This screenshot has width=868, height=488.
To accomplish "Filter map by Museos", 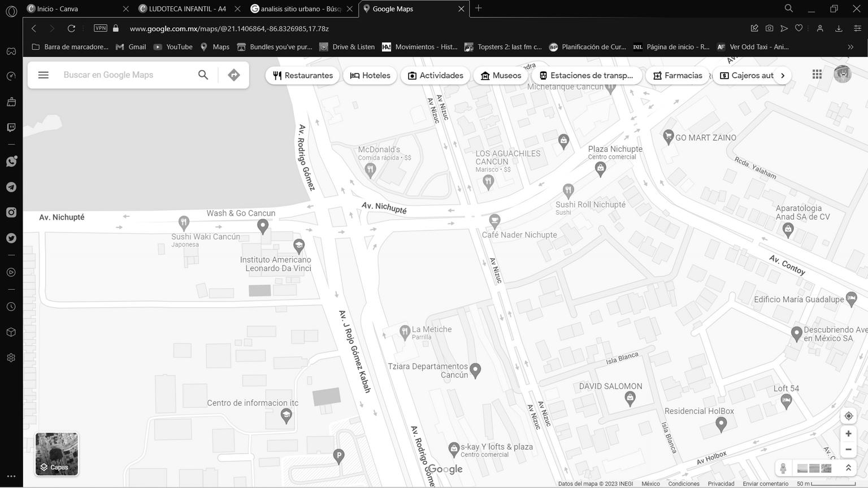I will pos(501,75).
